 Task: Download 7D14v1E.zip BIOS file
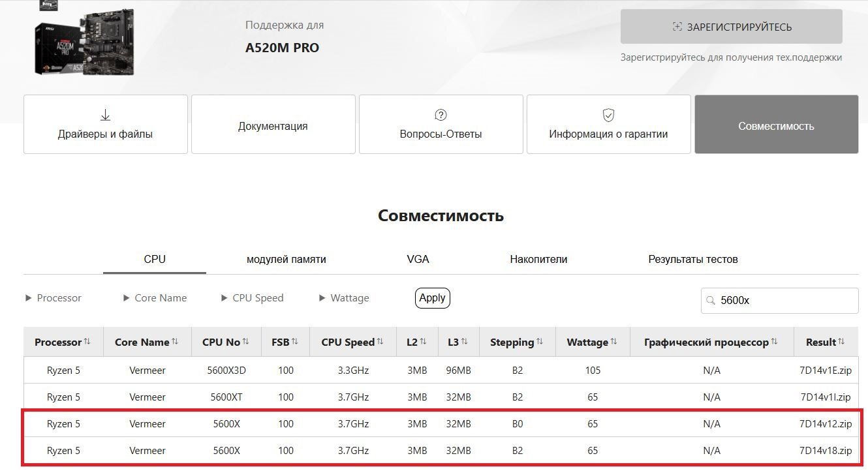(x=826, y=371)
